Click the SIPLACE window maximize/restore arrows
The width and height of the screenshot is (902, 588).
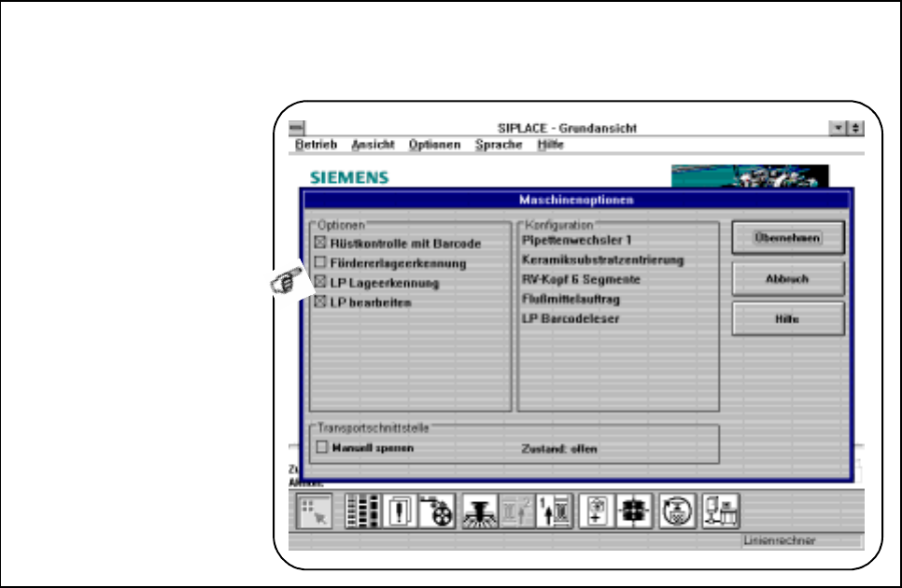(x=855, y=128)
